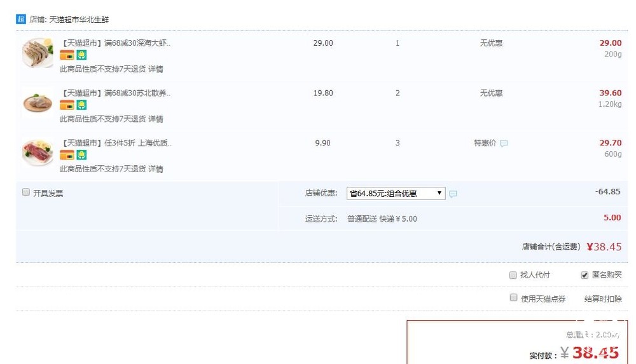
Task: Click the 200g weight label
Action: click(613, 54)
